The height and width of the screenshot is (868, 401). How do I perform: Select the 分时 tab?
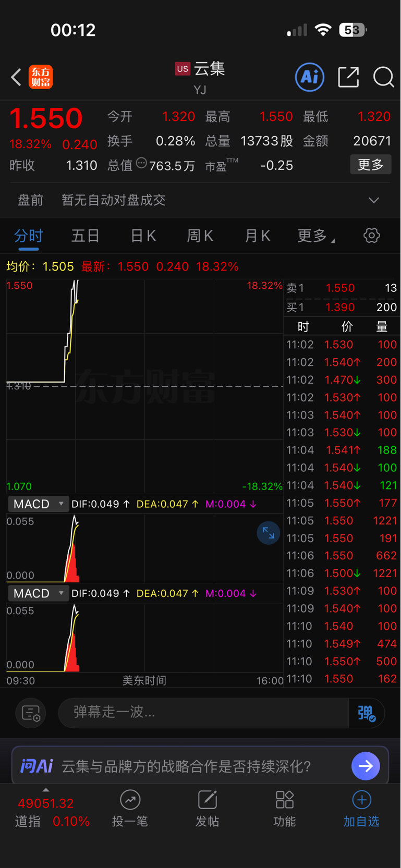point(29,236)
